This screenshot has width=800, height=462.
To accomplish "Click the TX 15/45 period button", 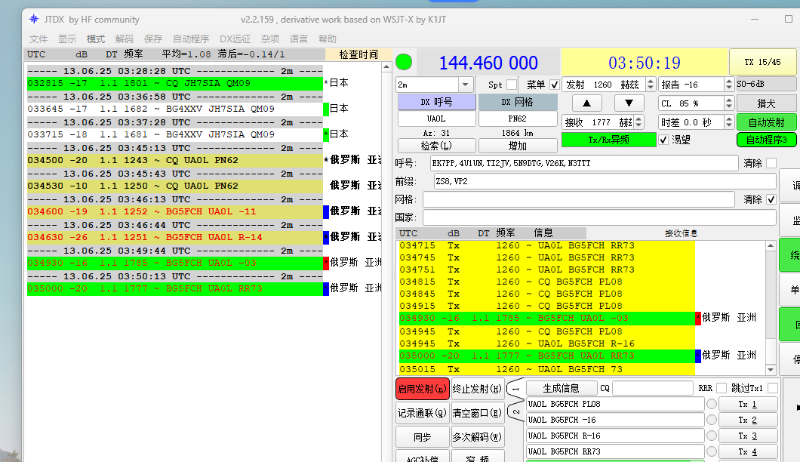I will [x=762, y=62].
